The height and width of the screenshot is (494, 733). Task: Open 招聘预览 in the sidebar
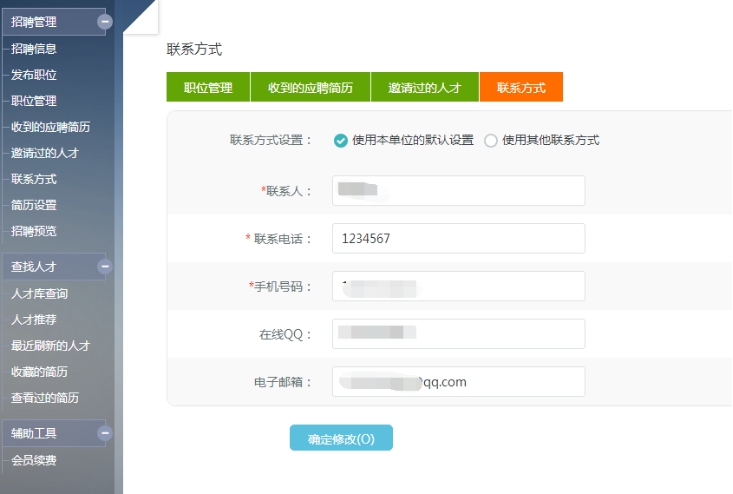(34, 231)
